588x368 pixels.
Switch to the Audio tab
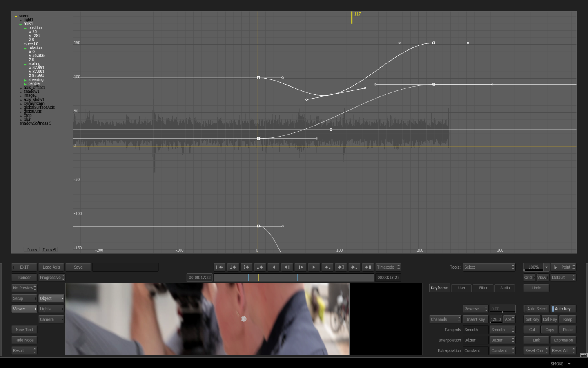point(505,288)
